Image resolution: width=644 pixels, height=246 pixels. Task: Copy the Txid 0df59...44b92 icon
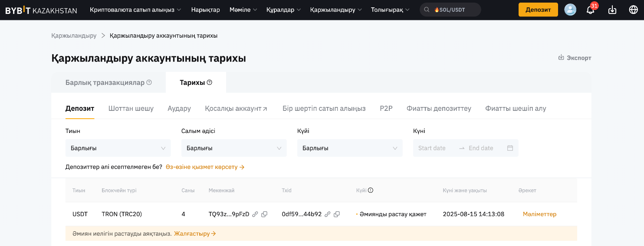pos(337,214)
